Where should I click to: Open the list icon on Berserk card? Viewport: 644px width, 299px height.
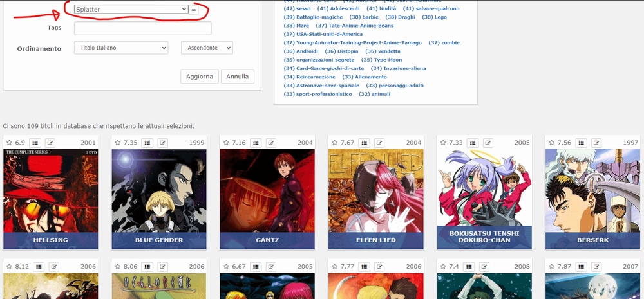pyautogui.click(x=581, y=143)
